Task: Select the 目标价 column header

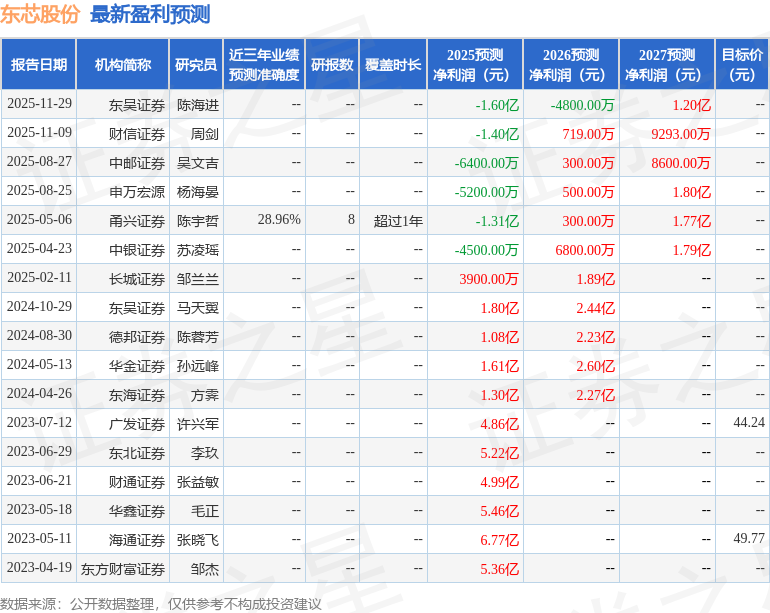Action: 742,64
